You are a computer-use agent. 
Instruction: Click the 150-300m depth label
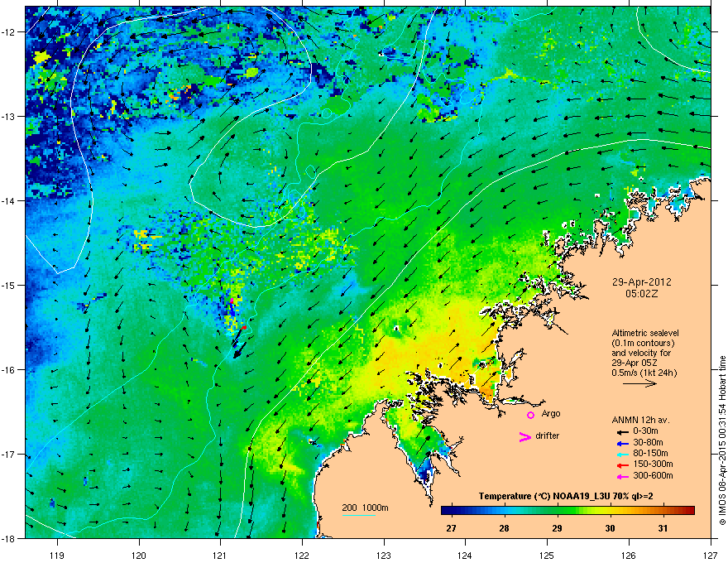point(653,464)
